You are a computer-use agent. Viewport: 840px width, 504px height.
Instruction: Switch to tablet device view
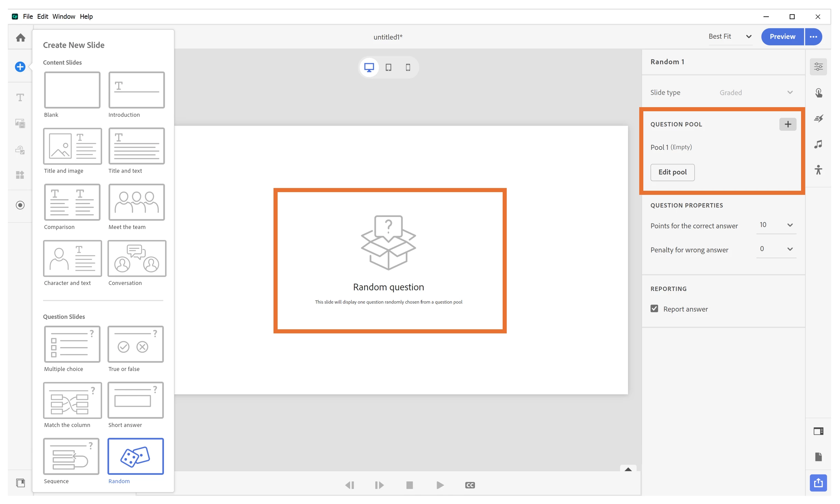coord(388,67)
